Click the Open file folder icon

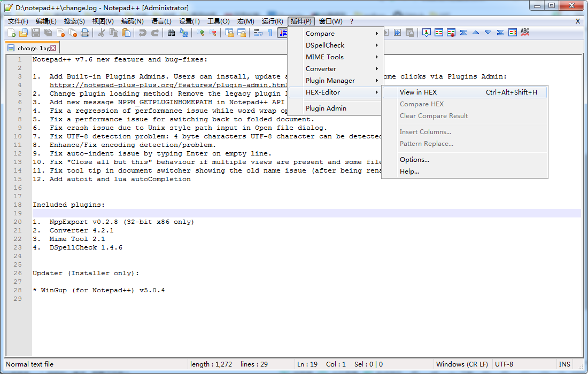(x=24, y=33)
